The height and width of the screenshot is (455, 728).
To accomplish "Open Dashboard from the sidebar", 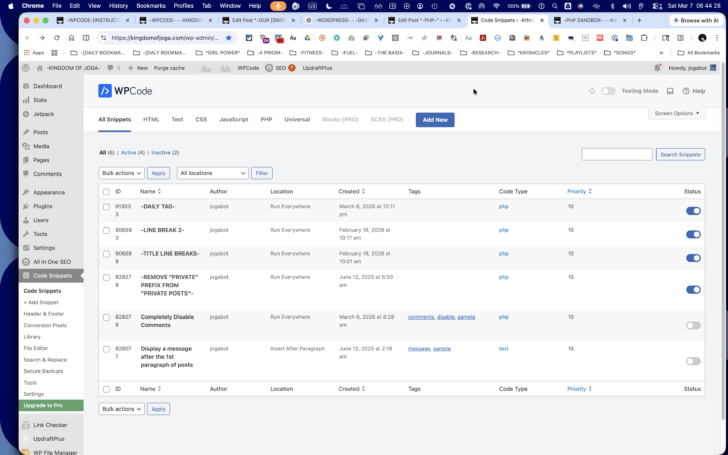I will click(47, 86).
